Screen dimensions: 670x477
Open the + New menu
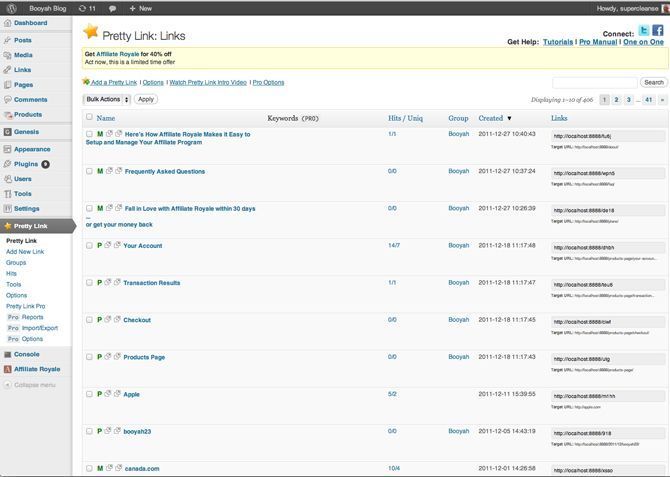point(141,8)
